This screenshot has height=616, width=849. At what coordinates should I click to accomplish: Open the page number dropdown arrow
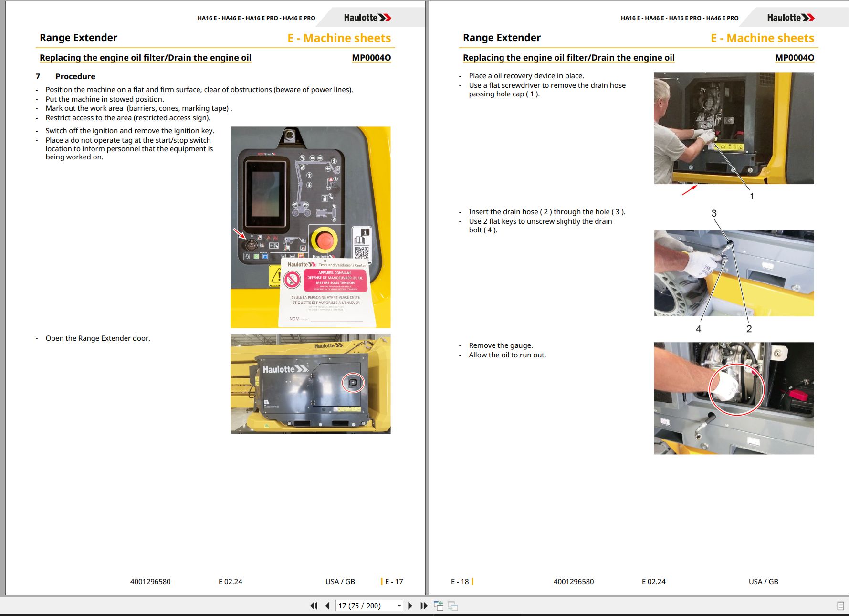coord(399,606)
